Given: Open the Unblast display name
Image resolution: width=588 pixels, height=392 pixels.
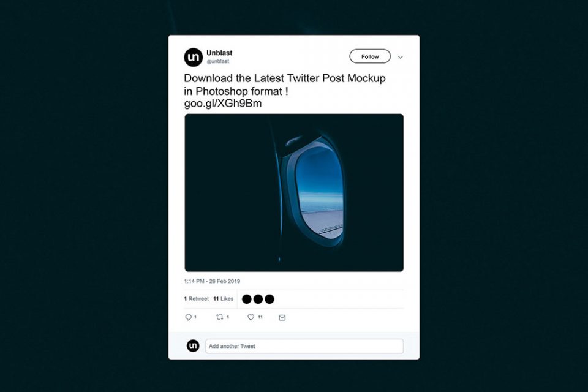Looking at the screenshot, I should coord(219,53).
